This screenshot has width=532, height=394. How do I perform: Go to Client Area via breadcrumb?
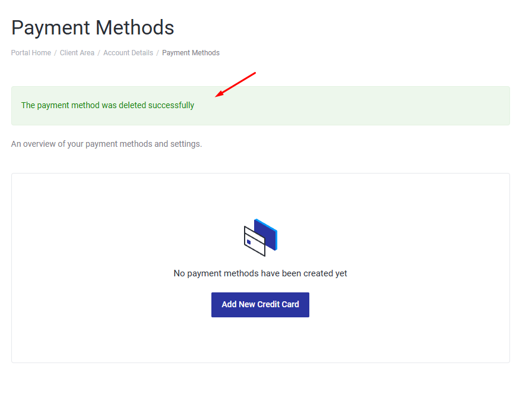point(77,53)
